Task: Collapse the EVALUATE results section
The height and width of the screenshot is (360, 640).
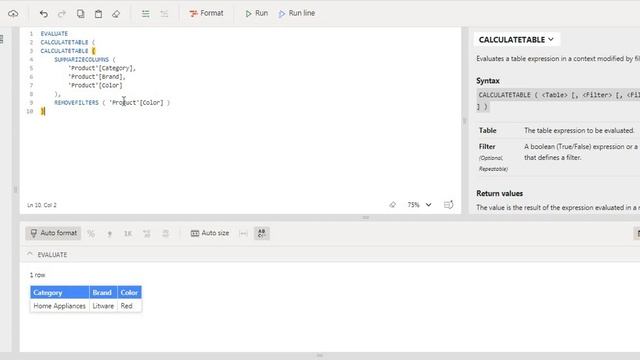Action: pos(29,254)
